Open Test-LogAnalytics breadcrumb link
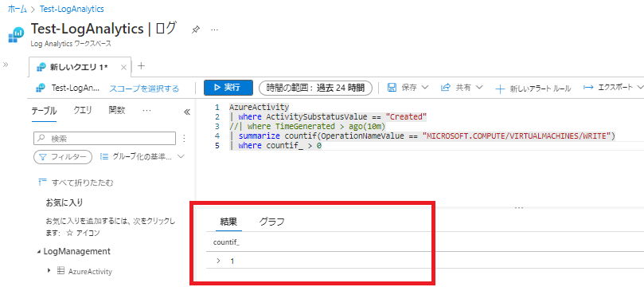The height and width of the screenshot is (287, 644). point(72,9)
